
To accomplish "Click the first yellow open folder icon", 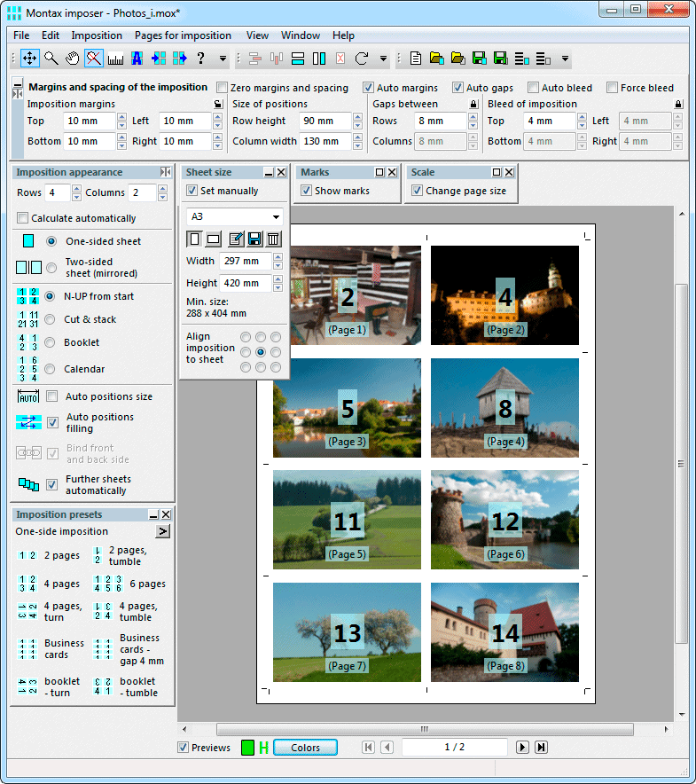I will (436, 59).
